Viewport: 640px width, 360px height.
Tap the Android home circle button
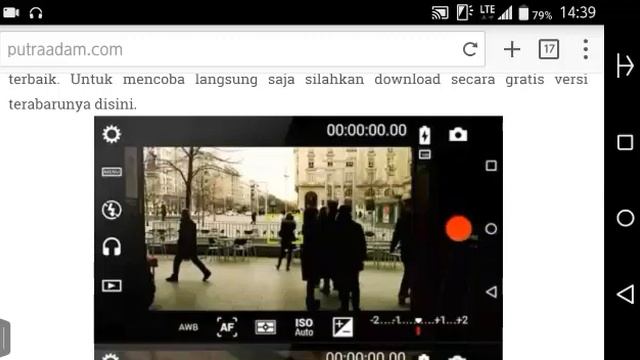point(625,218)
